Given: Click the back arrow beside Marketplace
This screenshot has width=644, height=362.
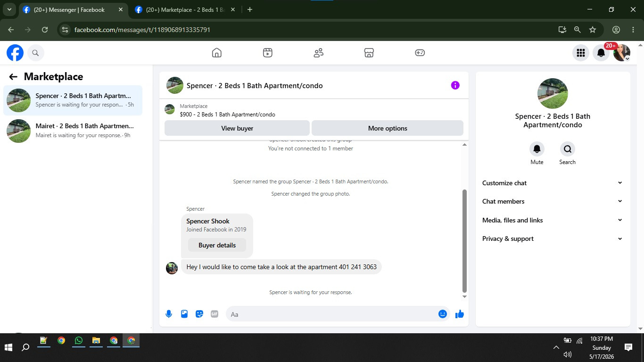Looking at the screenshot, I should point(13,77).
